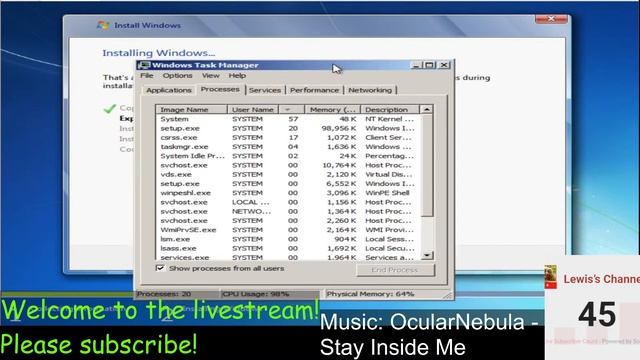Open the File menu
This screenshot has width=640, height=360.
147,76
